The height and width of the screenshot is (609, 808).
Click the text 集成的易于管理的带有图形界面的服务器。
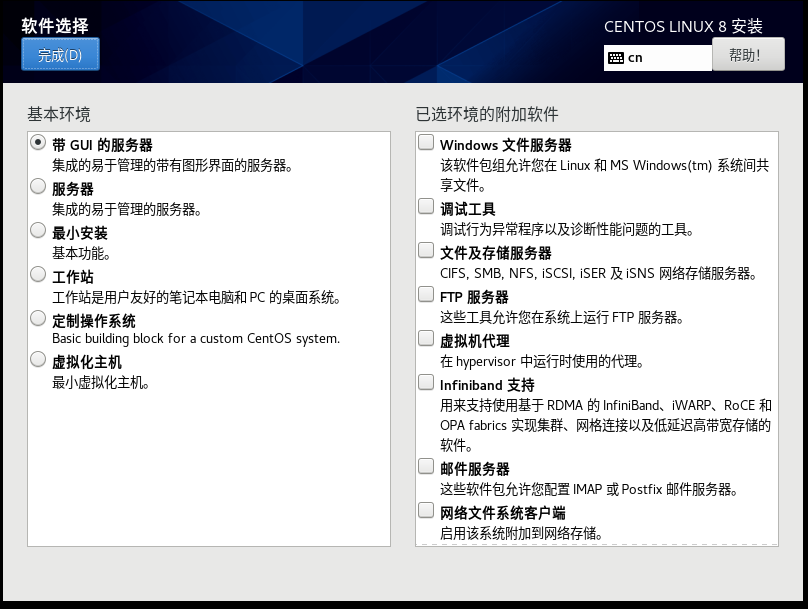click(173, 165)
